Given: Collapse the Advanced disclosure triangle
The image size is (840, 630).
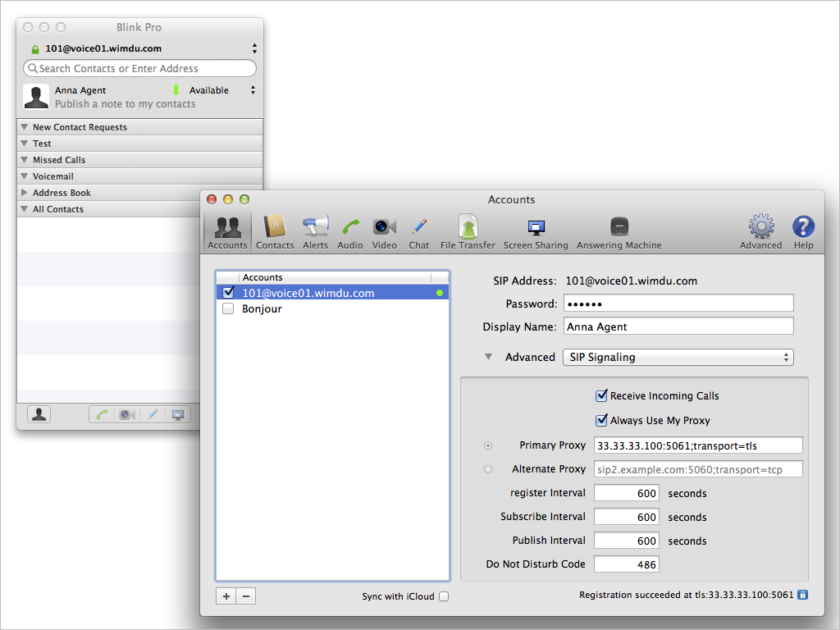Looking at the screenshot, I should [x=489, y=357].
